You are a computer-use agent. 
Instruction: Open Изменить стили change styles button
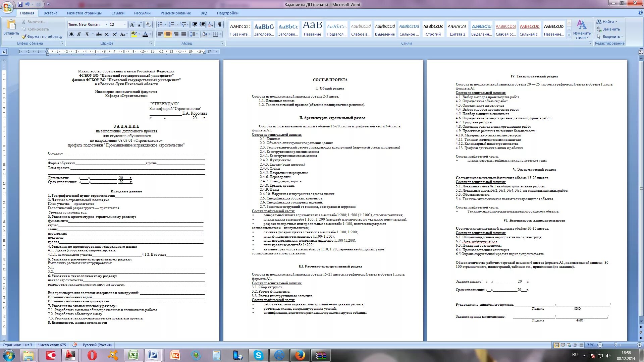pyautogui.click(x=582, y=29)
